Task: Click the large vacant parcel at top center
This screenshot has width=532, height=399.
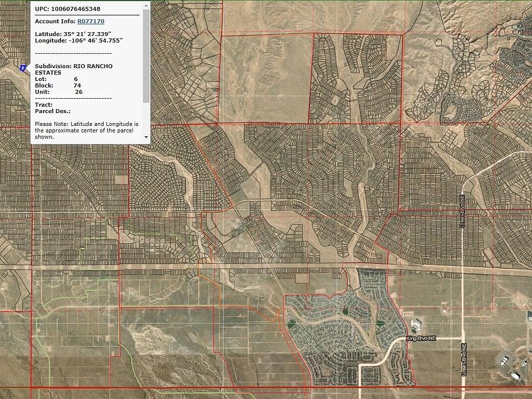Action: (265, 78)
